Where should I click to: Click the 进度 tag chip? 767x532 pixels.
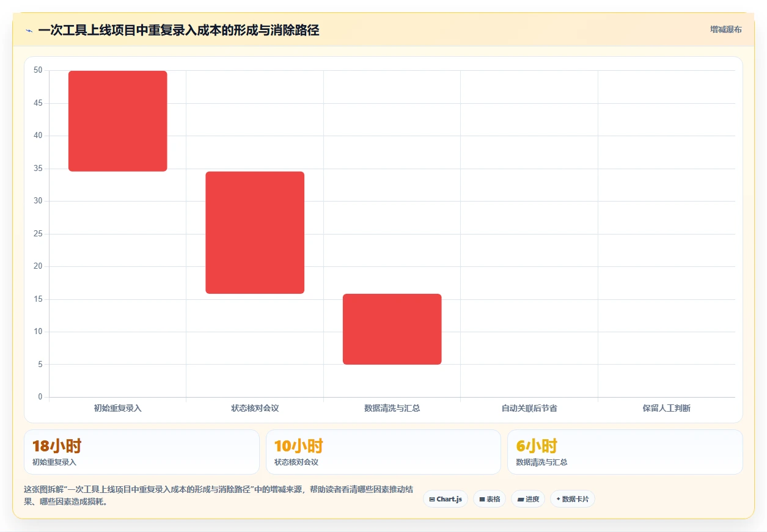click(528, 499)
